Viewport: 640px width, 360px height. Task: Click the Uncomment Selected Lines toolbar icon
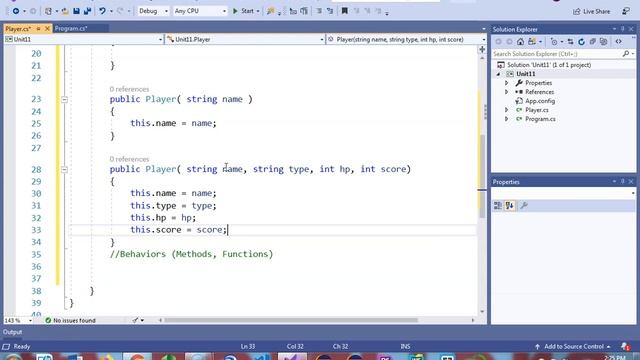point(330,11)
